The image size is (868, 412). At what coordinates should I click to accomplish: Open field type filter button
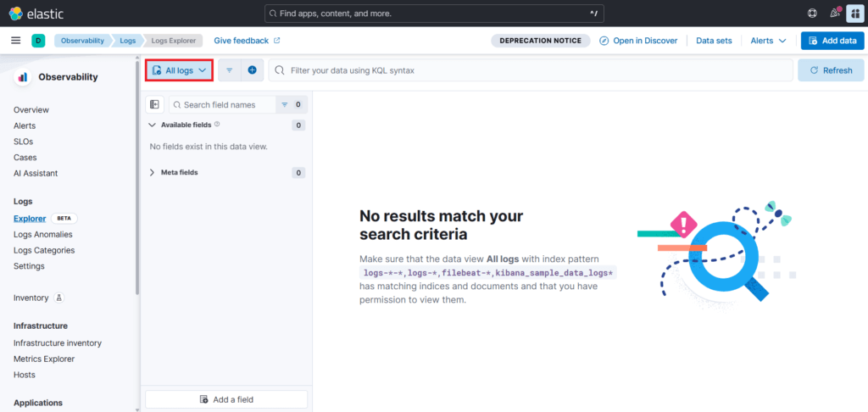coord(292,104)
